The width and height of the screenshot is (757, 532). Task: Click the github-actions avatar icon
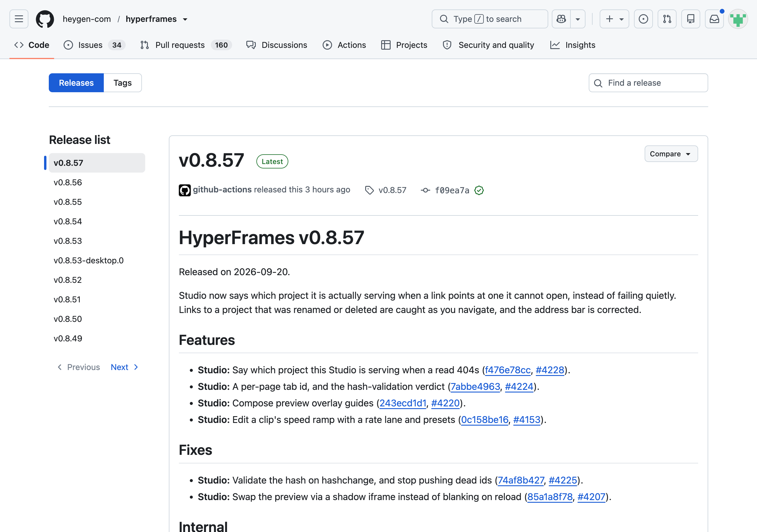[185, 190]
